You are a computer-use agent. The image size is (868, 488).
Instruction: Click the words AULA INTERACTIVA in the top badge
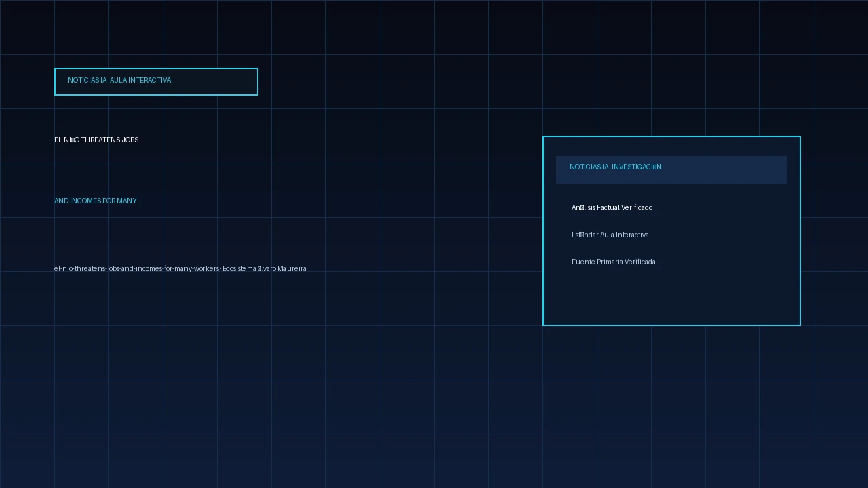pyautogui.click(x=140, y=80)
